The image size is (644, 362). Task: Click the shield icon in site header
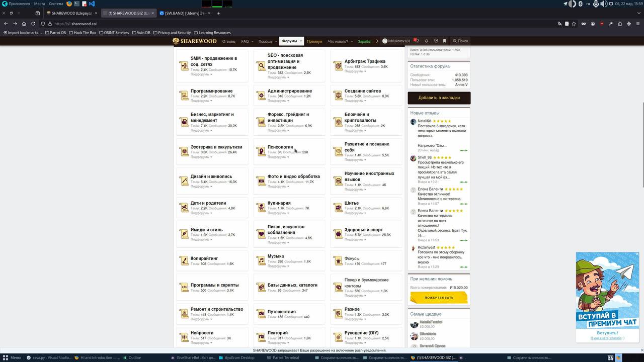pyautogui.click(x=436, y=41)
